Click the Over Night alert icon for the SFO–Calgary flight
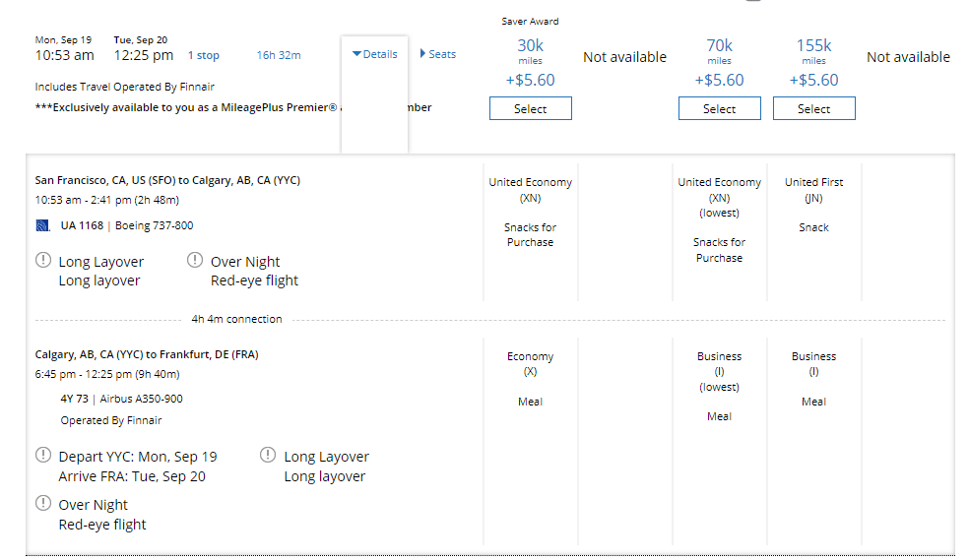The width and height of the screenshot is (969, 560). coord(195,261)
